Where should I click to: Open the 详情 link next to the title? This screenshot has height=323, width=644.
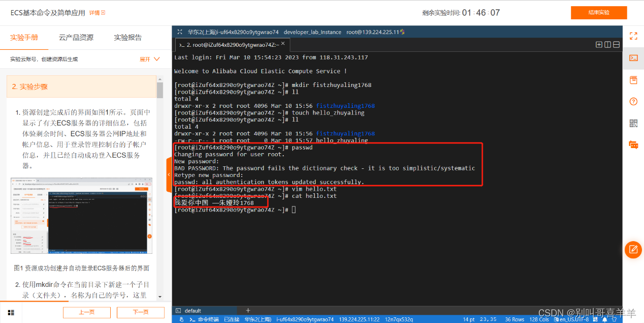click(94, 12)
